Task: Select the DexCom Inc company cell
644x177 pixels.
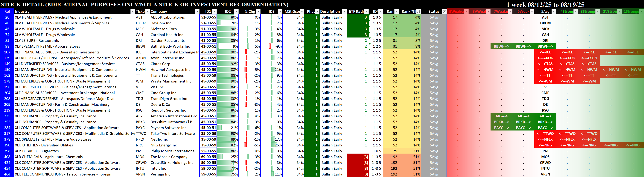Action: 161,23
